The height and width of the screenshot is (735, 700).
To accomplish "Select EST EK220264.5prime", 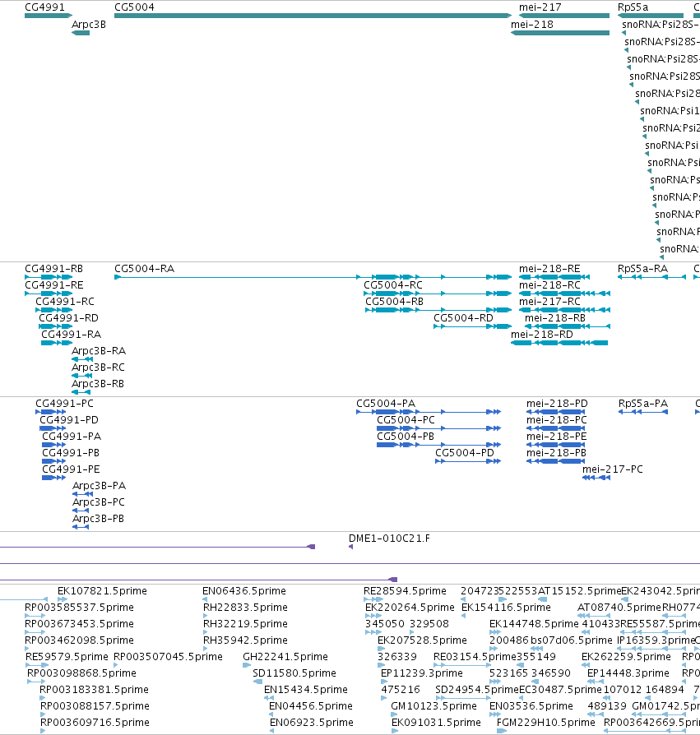I will 410,608.
